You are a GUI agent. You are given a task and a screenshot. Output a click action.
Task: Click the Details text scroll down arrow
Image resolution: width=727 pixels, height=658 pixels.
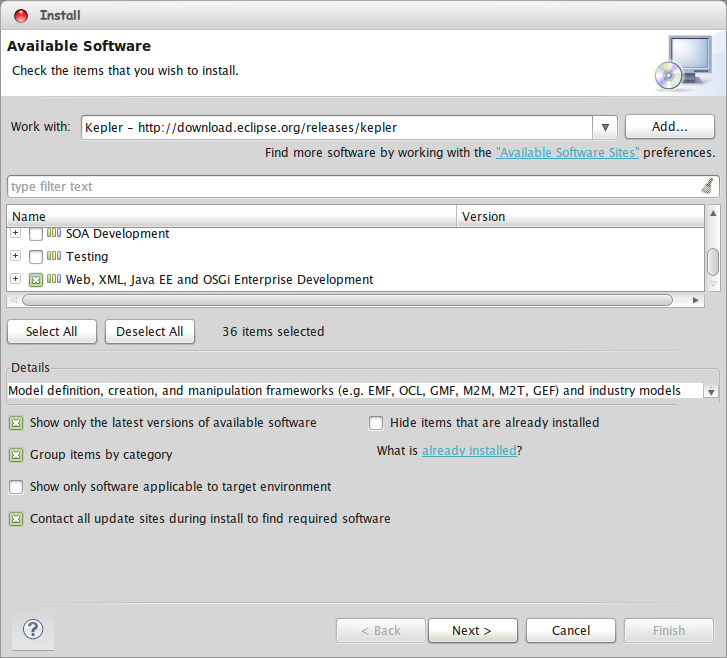(711, 392)
